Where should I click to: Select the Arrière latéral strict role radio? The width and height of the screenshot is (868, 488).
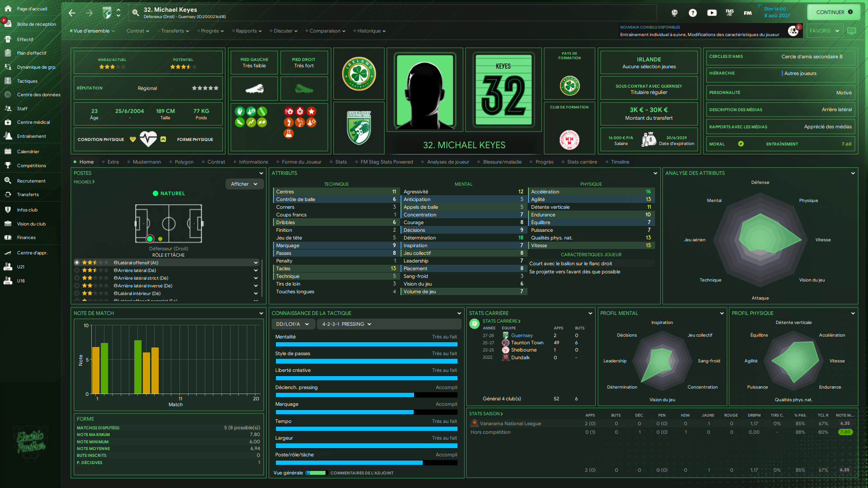pos(77,278)
